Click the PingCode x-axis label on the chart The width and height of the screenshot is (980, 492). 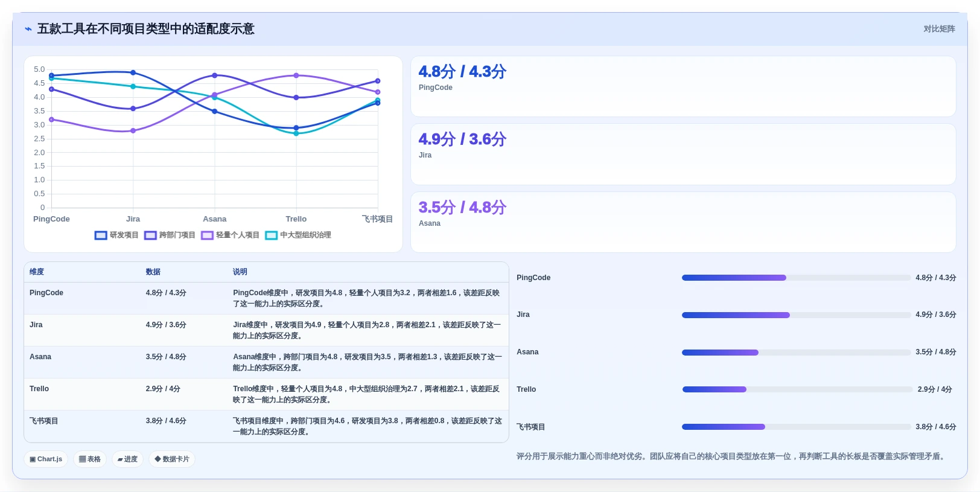point(51,219)
